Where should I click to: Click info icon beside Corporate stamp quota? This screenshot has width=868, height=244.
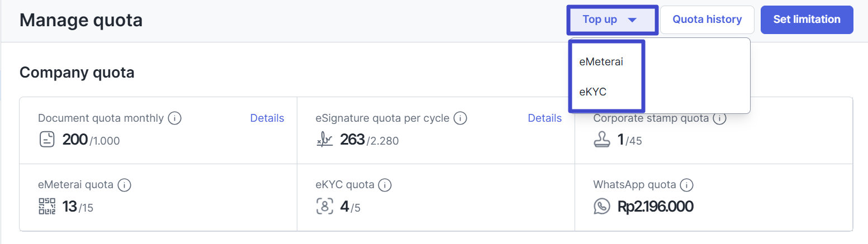click(720, 118)
